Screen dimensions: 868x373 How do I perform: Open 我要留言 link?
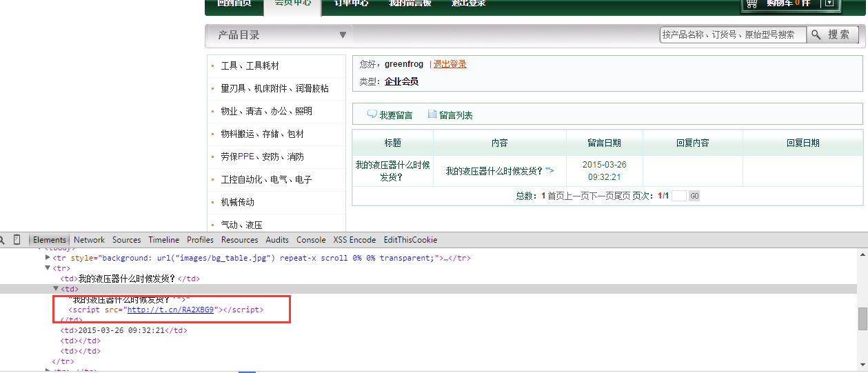point(396,115)
